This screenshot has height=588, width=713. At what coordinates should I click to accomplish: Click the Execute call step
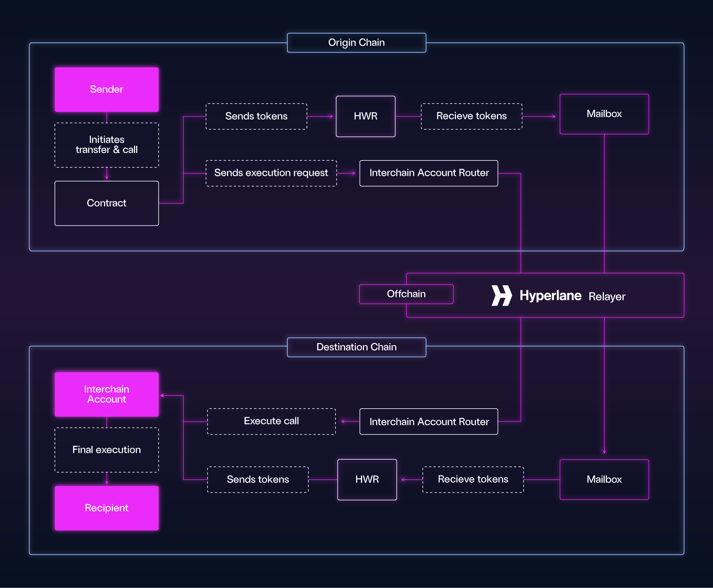271,421
